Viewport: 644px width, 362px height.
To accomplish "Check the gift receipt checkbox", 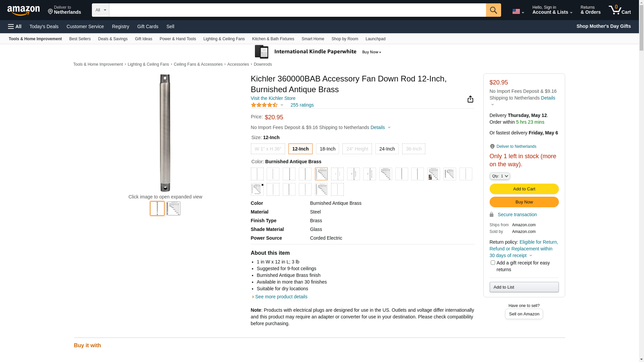I will coord(493,263).
